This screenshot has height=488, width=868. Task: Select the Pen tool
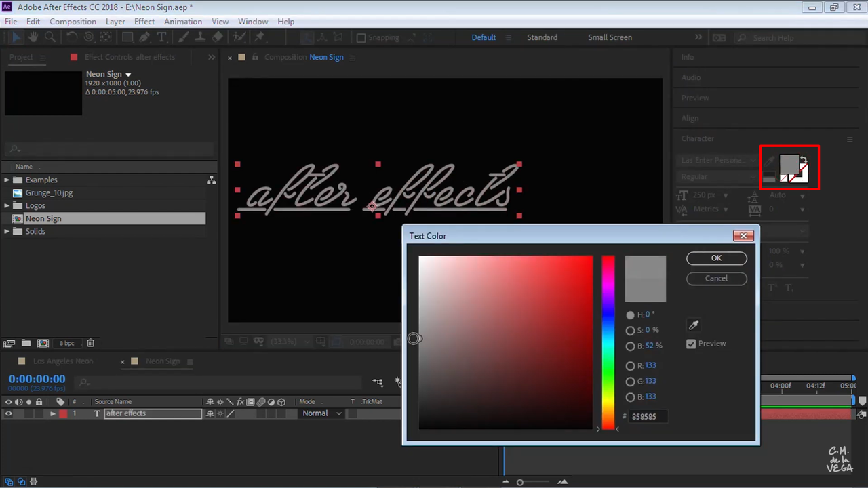pyautogui.click(x=145, y=37)
